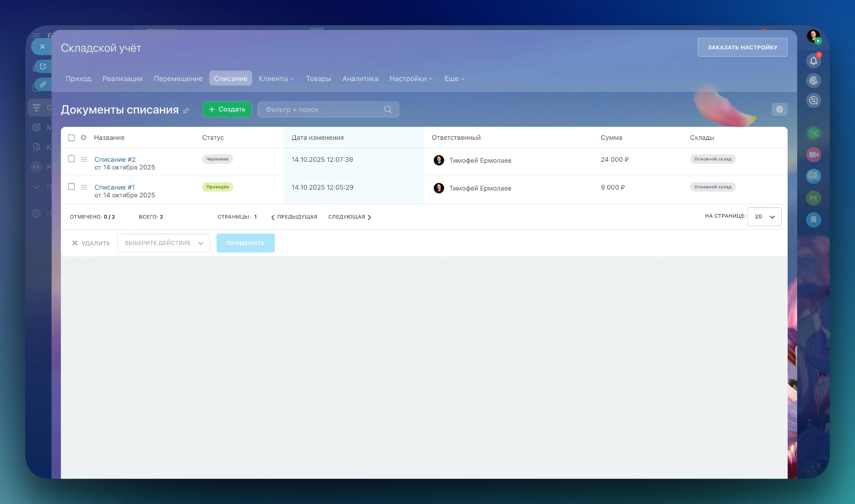Tick the checkbox for Списание #1
This screenshot has height=504, width=855.
click(x=71, y=187)
